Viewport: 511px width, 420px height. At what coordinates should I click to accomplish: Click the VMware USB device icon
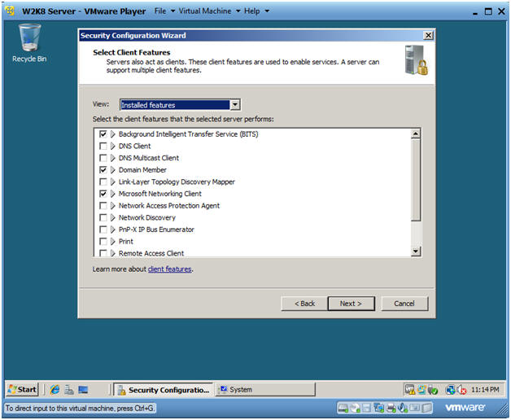(414, 408)
